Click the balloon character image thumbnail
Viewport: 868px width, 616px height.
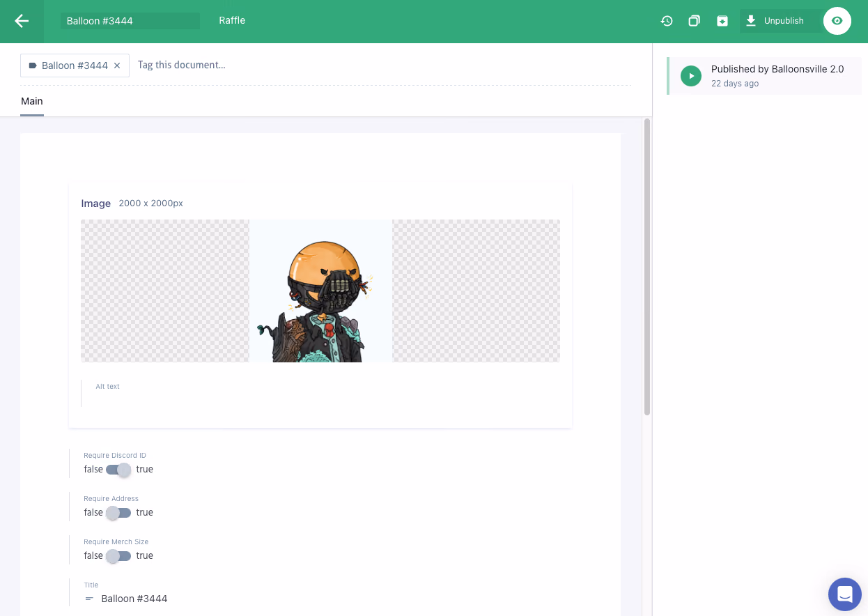pos(320,291)
